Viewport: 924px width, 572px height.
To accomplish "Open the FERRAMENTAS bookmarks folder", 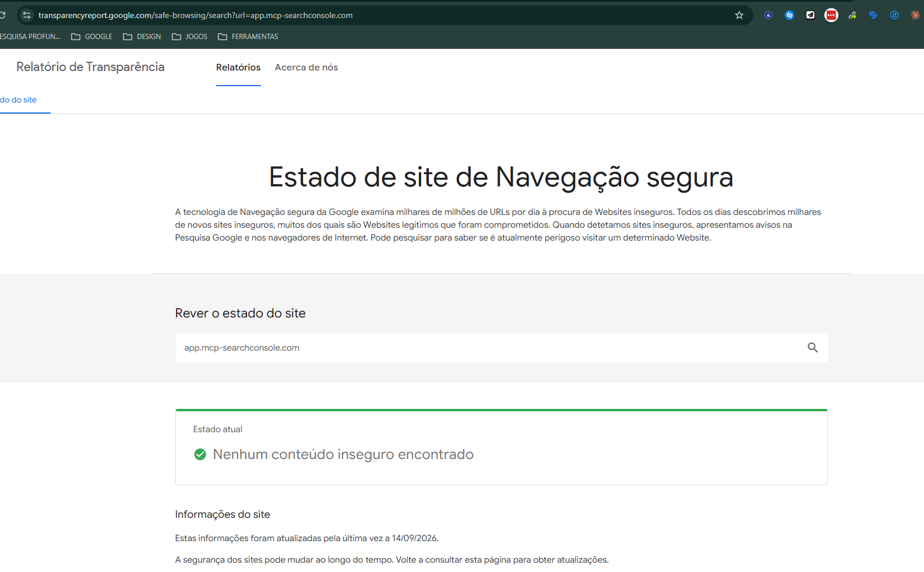I will 248,37.
